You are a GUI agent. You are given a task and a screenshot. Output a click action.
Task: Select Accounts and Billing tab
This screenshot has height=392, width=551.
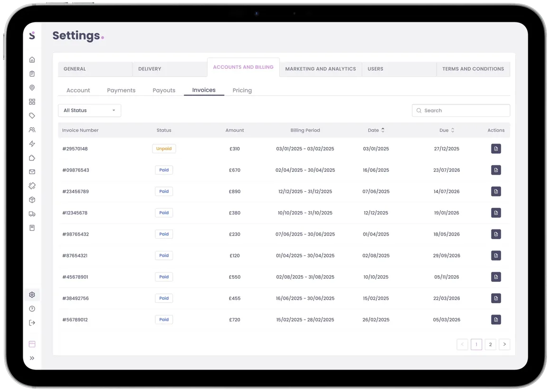point(243,67)
